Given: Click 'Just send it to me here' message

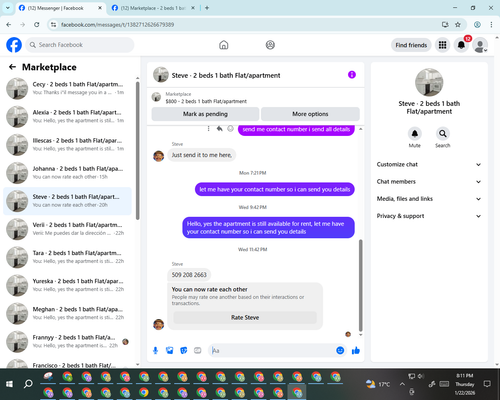Looking at the screenshot, I should pos(202,155).
